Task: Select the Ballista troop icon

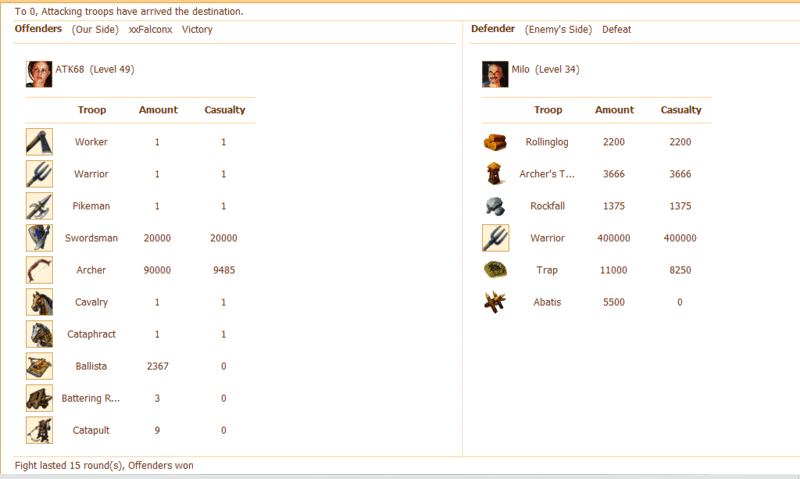Action: (x=39, y=366)
